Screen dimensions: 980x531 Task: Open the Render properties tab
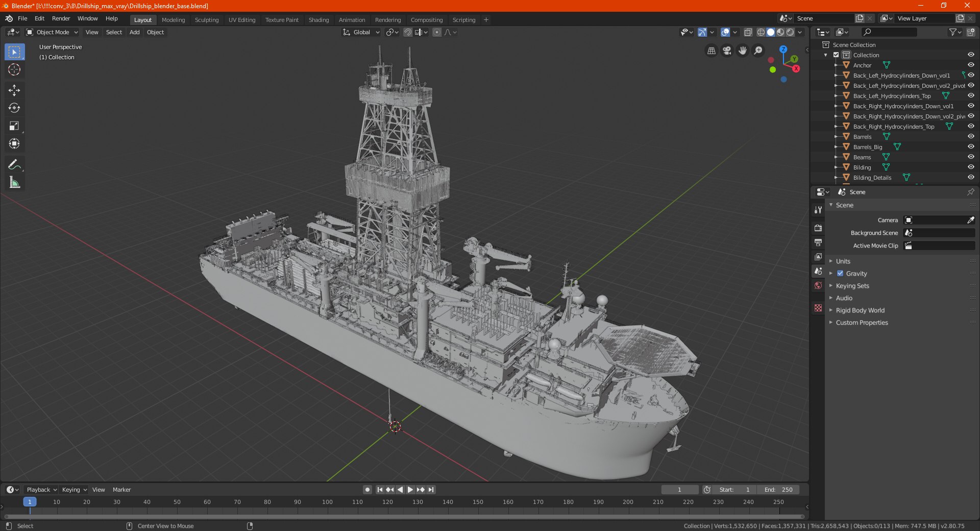point(818,228)
